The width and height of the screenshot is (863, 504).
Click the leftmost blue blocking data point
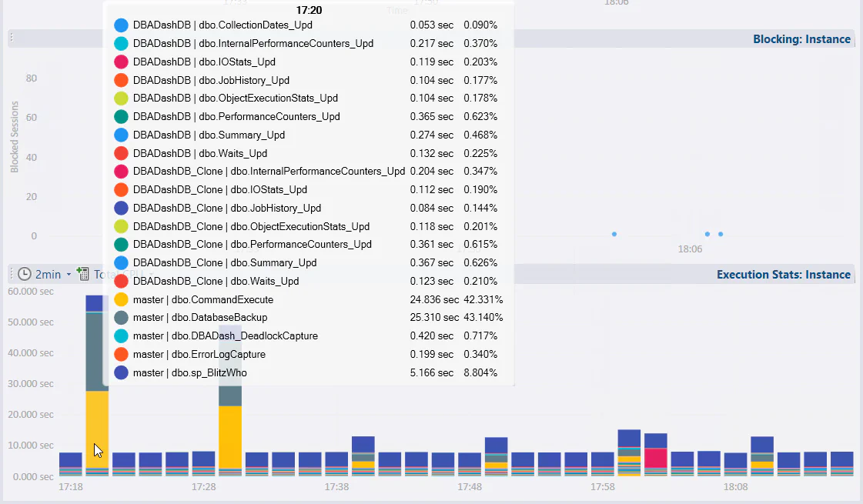pos(614,235)
